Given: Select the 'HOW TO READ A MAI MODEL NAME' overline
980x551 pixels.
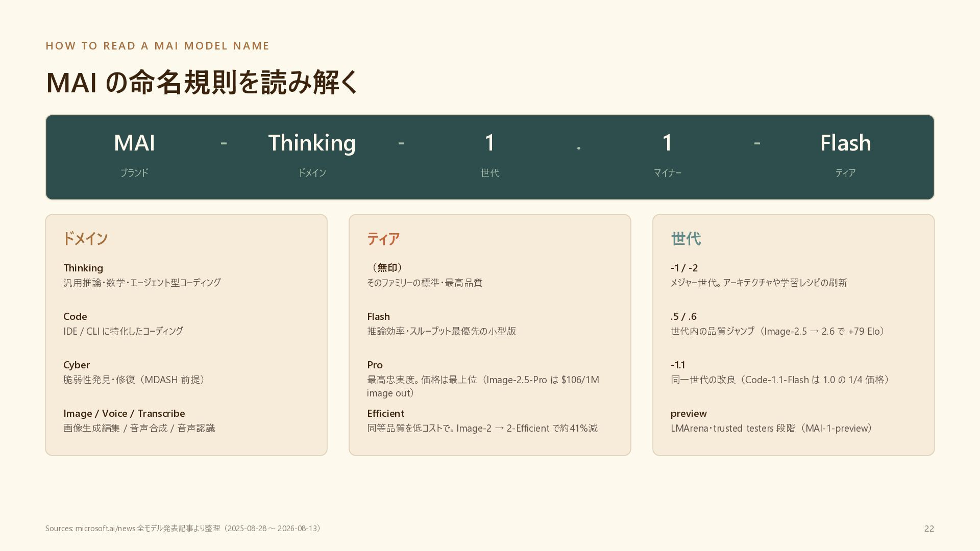Looking at the screenshot, I should click(157, 46).
